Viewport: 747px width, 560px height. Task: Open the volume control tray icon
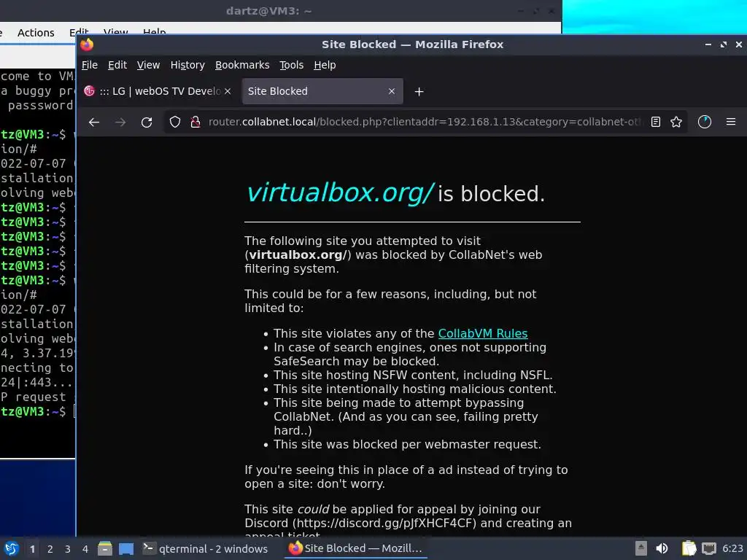(x=662, y=548)
